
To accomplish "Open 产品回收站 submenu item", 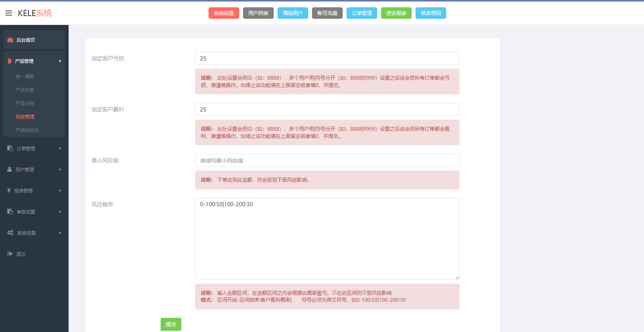I will pos(27,130).
